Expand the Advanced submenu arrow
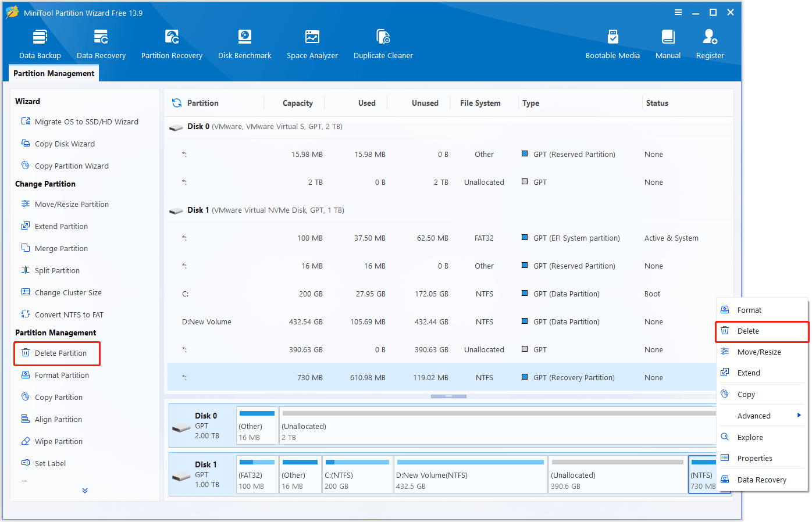This screenshot has height=522, width=812. [799, 415]
